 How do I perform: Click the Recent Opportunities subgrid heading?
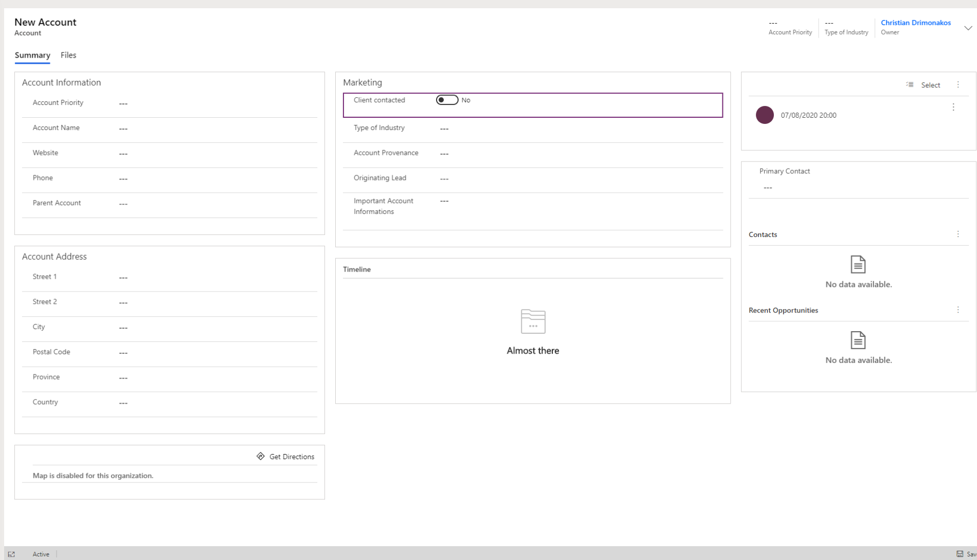tap(783, 310)
